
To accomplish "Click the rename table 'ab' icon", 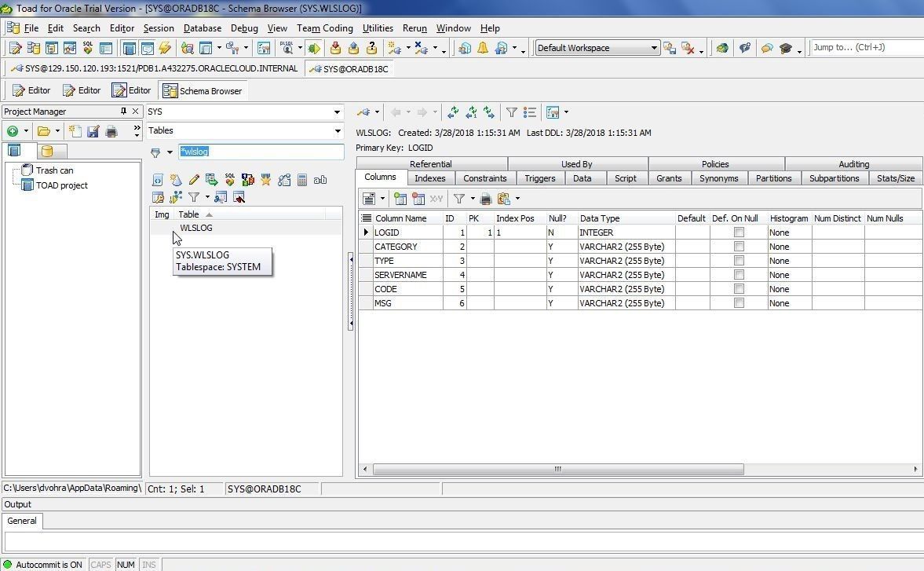I will pos(320,180).
